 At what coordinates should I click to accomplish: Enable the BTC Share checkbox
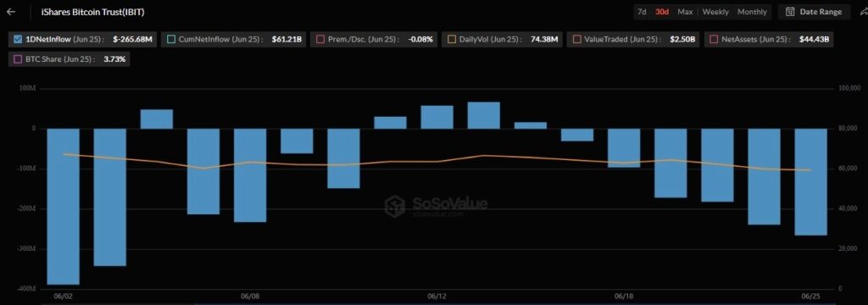click(x=18, y=58)
